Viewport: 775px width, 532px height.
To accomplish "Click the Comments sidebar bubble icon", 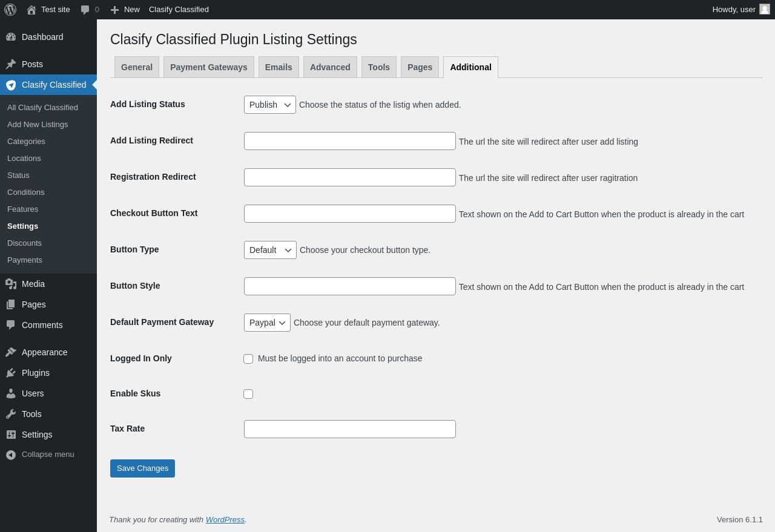I will [11, 325].
